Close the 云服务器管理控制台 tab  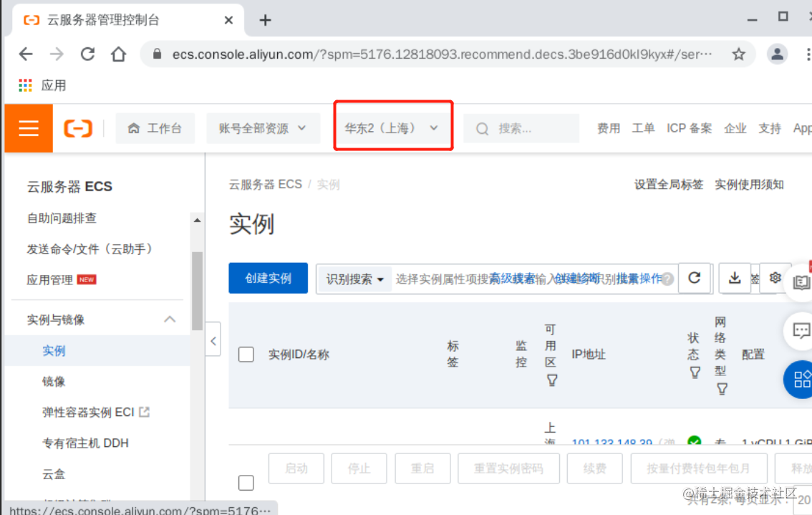tap(228, 20)
